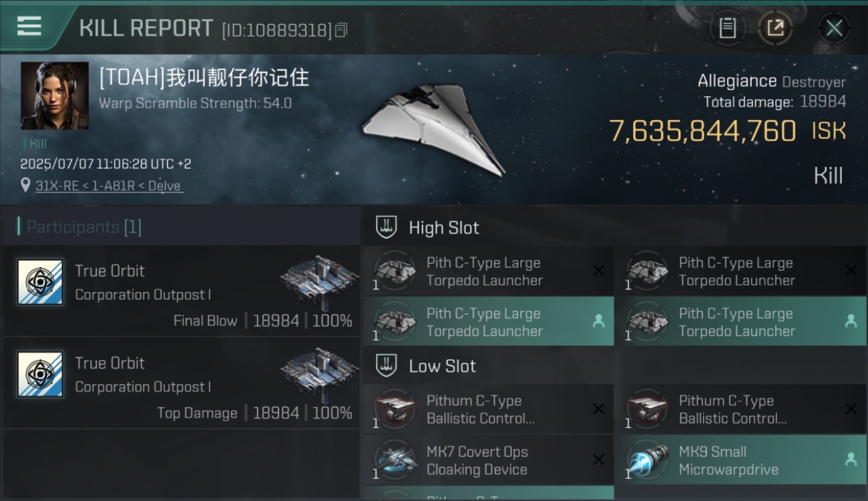Click the Allegiance destroyer ship image

[433, 128]
